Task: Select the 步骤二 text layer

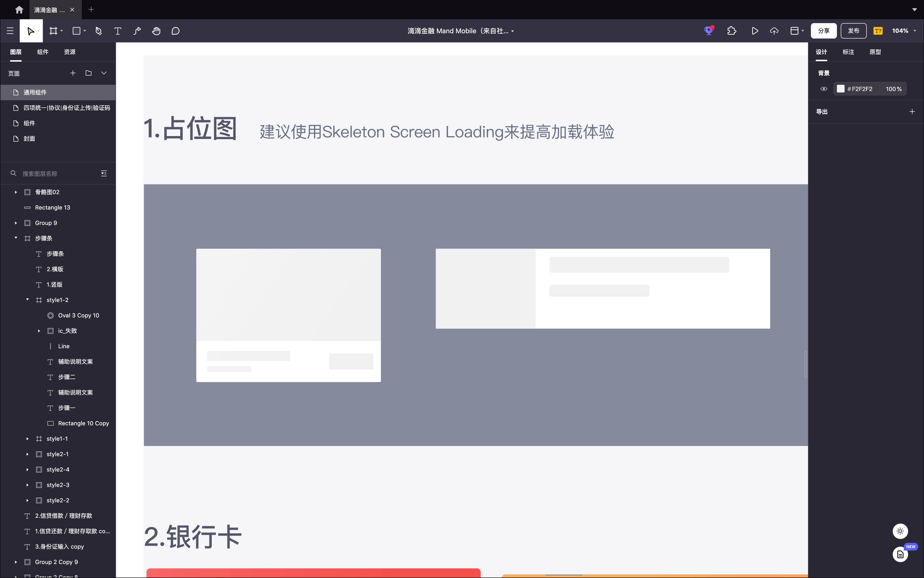Action: (x=58, y=377)
